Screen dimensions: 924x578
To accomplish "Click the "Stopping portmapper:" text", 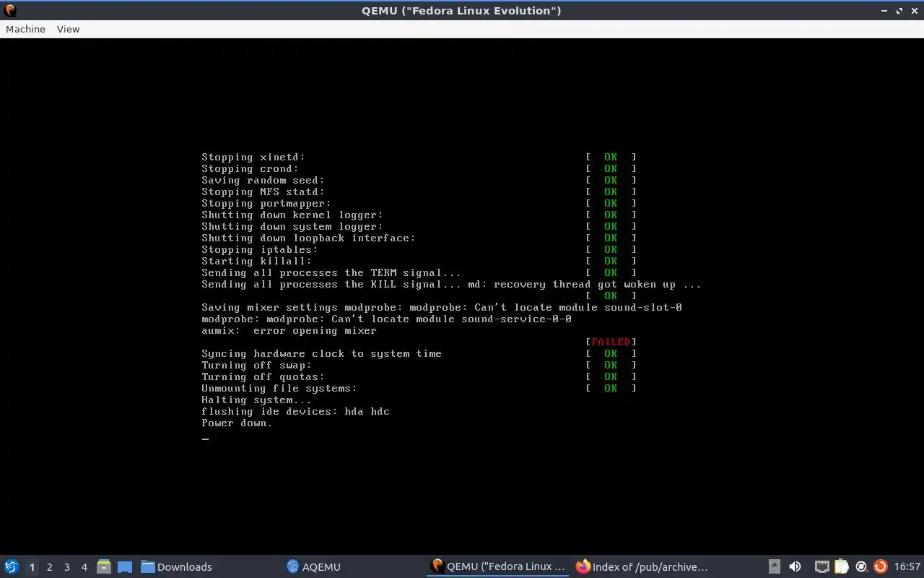I will coord(266,203).
